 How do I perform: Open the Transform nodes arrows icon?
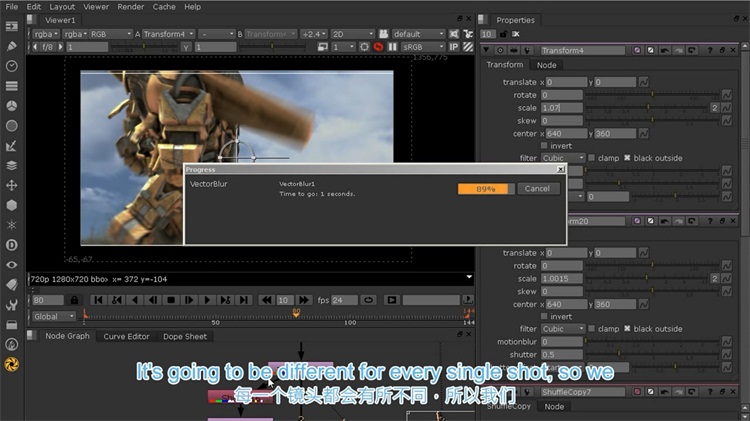11,185
